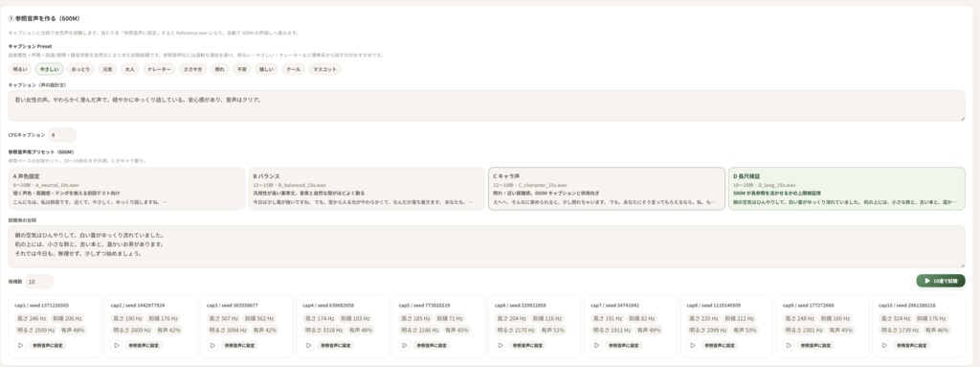This screenshot has height=367, width=980.
Task: Set cap9 as reference voice
Action: pyautogui.click(x=815, y=345)
